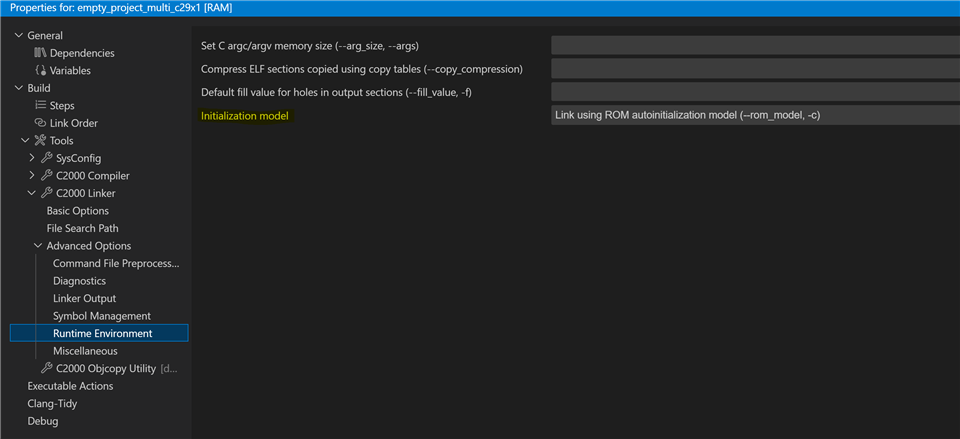Select Link Order in the tree
This screenshot has width=960, height=439.
click(x=74, y=123)
